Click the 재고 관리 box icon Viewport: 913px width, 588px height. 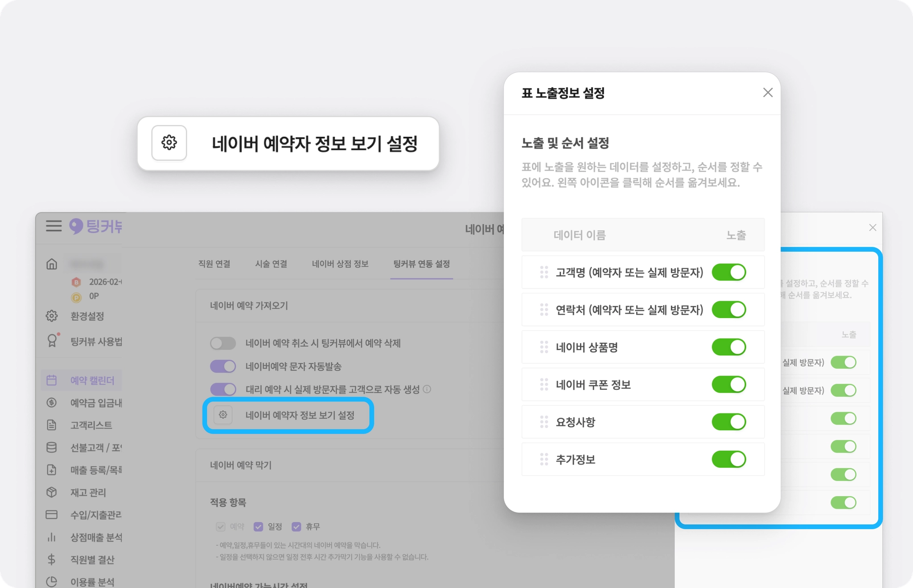click(x=52, y=492)
